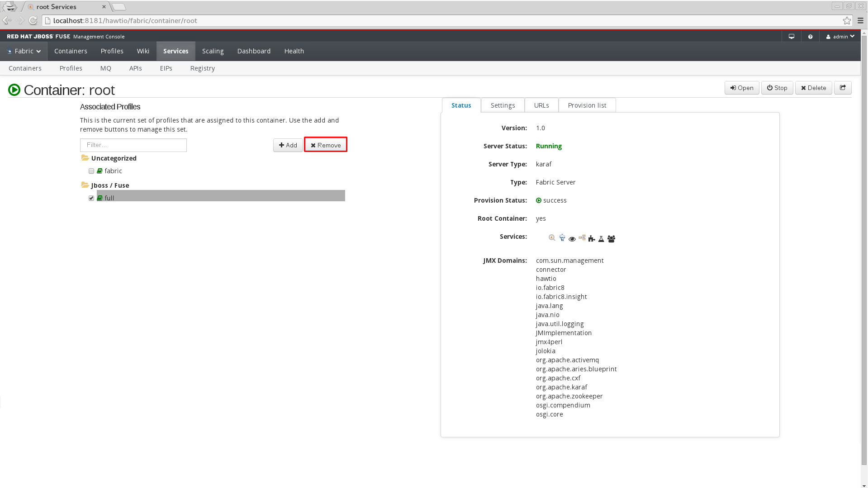The height and width of the screenshot is (488, 868).
Task: Open the Scaling section
Action: point(213,51)
